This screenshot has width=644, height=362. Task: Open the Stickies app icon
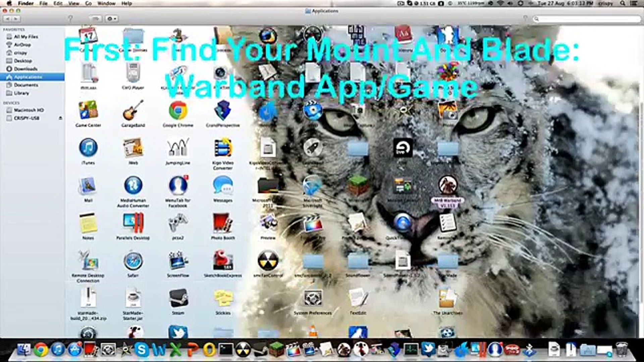[223, 298]
